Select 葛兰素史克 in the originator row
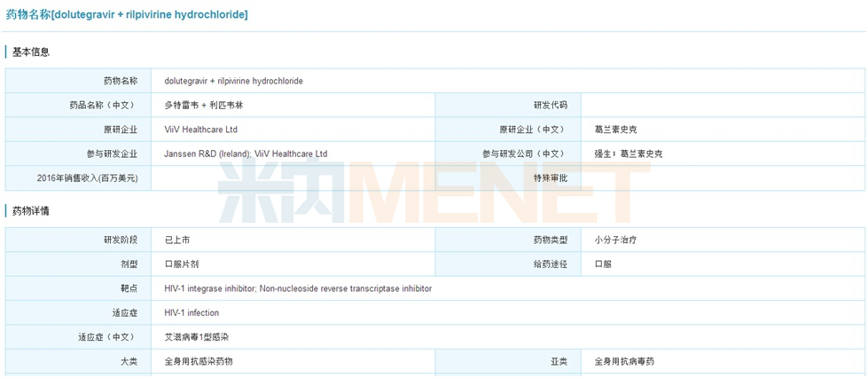868x378 pixels. click(x=616, y=130)
